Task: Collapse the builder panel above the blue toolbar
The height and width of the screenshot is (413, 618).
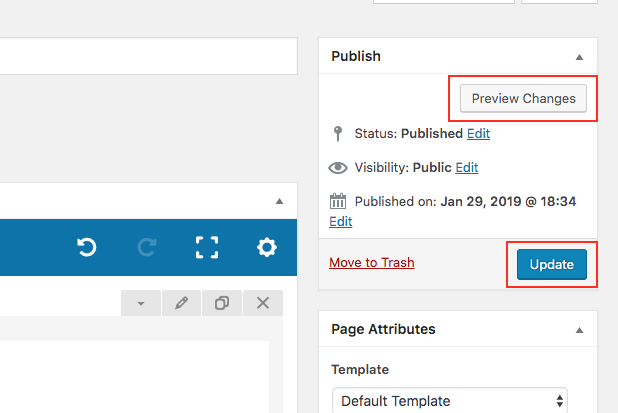Action: pos(280,201)
